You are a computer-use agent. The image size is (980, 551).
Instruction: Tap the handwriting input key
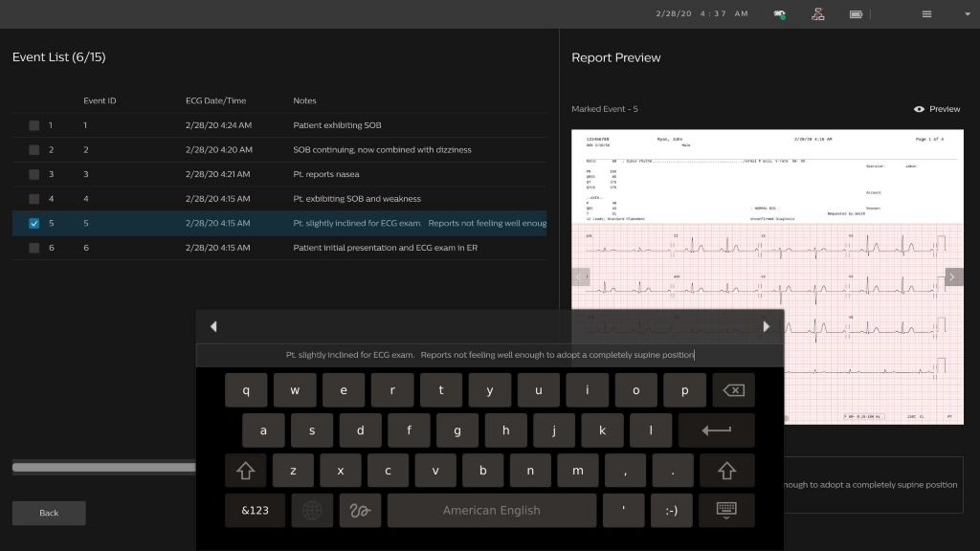coord(360,511)
